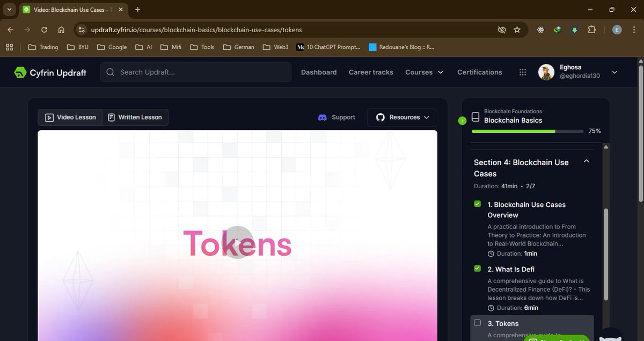Image resolution: width=644 pixels, height=341 pixels.
Task: Open the Chrome apps grid in bookmarks bar
Action: click(9, 47)
